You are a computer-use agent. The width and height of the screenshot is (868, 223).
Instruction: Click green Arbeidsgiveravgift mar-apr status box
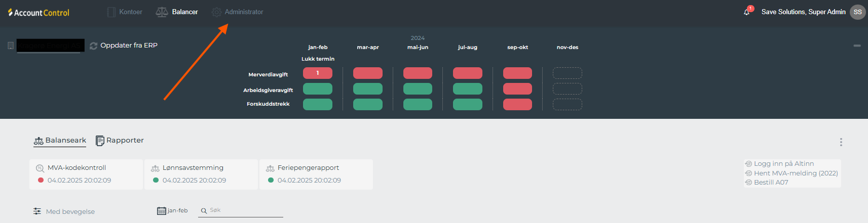[x=367, y=89]
